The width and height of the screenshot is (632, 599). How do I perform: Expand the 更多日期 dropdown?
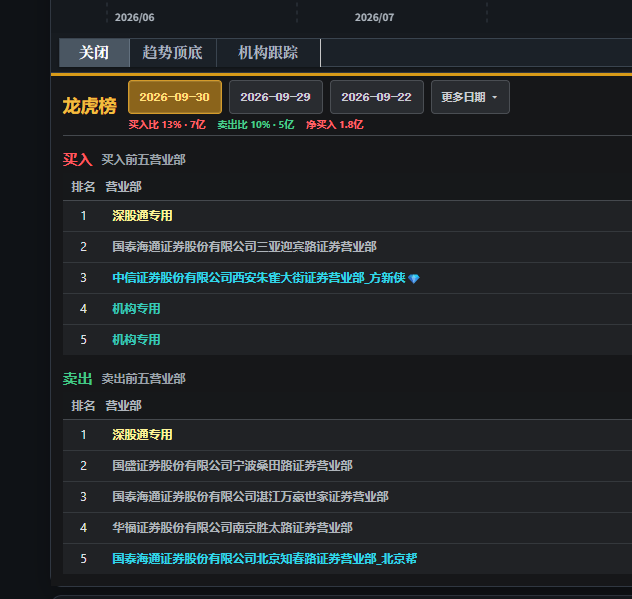coord(470,97)
